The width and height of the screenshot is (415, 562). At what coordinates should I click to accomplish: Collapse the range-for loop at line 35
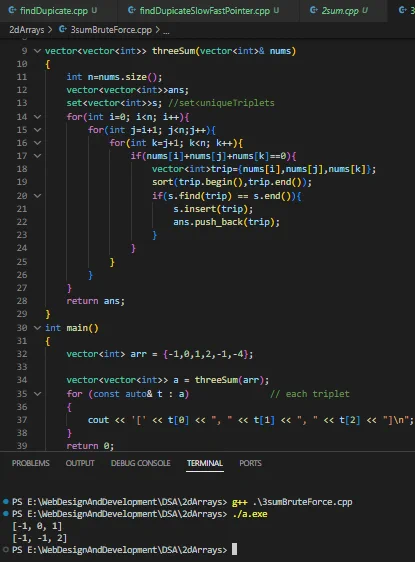(37, 394)
